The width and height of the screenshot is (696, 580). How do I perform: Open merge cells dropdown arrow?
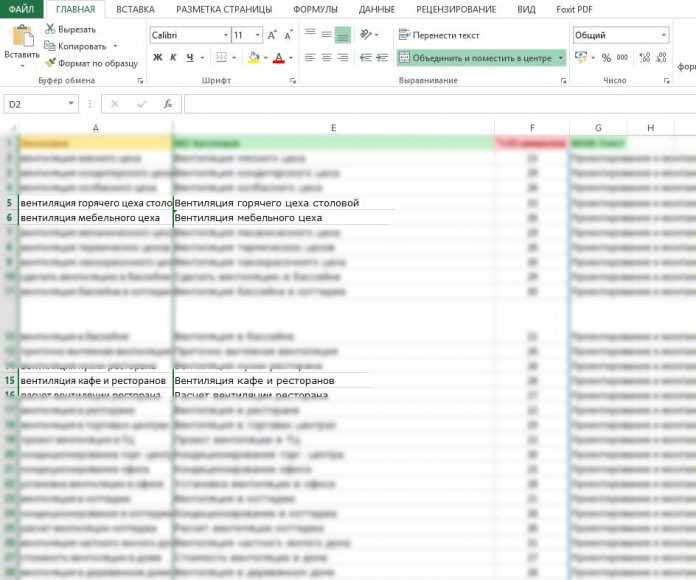(x=561, y=58)
